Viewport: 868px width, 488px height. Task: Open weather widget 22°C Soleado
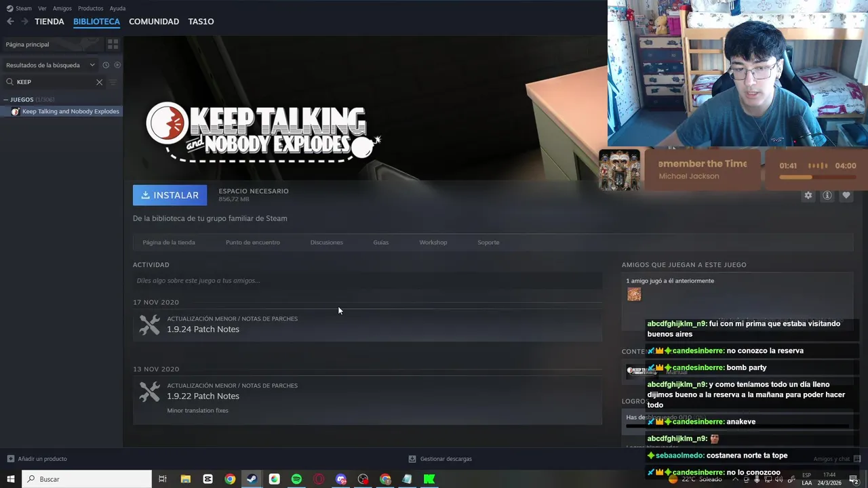point(696,479)
